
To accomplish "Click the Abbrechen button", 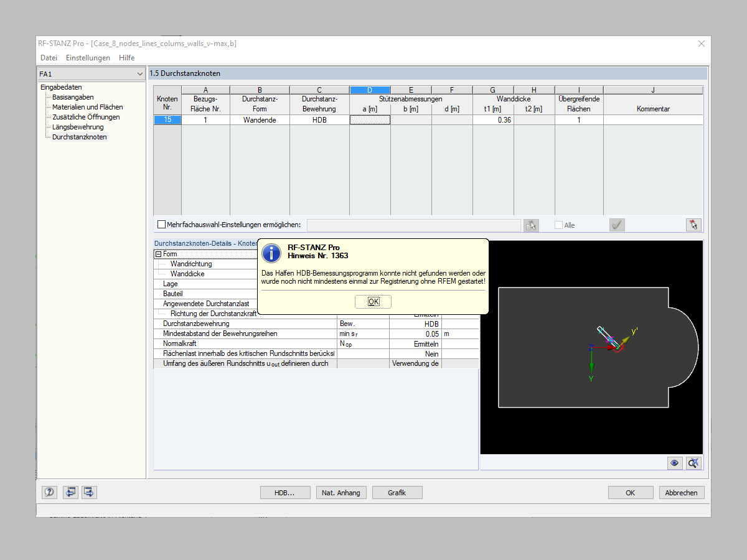I will coord(682,493).
